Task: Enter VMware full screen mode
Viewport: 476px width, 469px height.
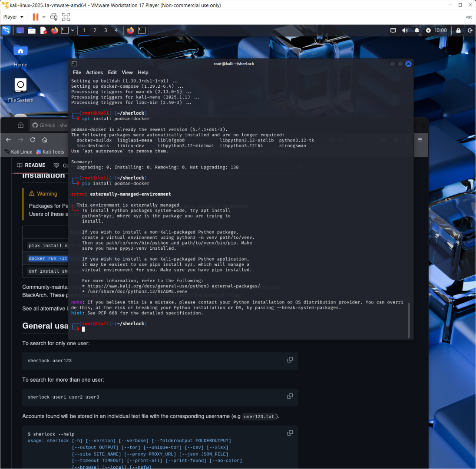Action: click(66, 17)
